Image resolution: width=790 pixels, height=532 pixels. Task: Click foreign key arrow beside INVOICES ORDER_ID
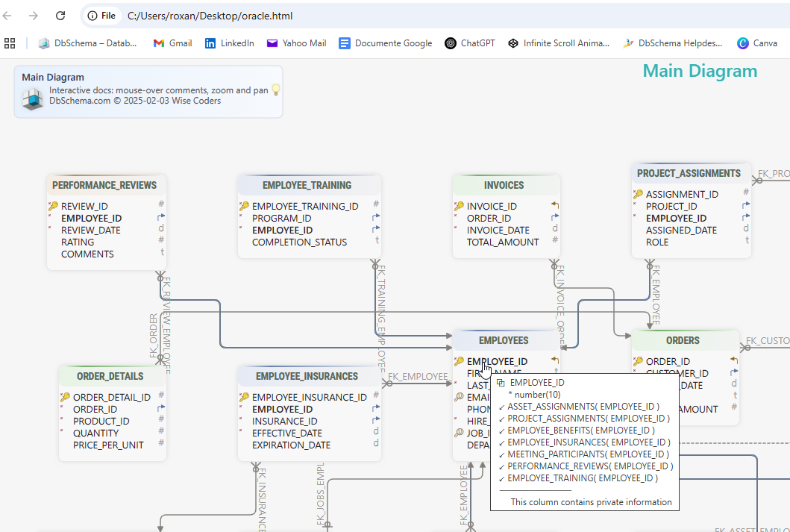coord(555,217)
